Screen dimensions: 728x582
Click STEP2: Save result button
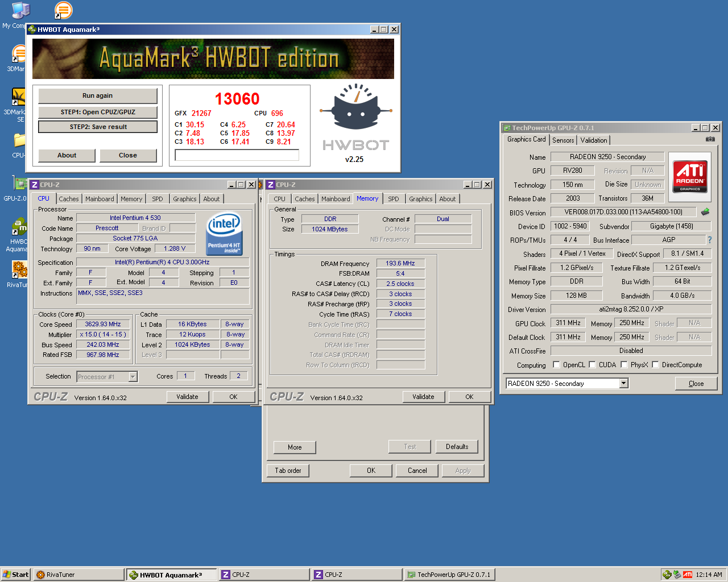(x=98, y=127)
